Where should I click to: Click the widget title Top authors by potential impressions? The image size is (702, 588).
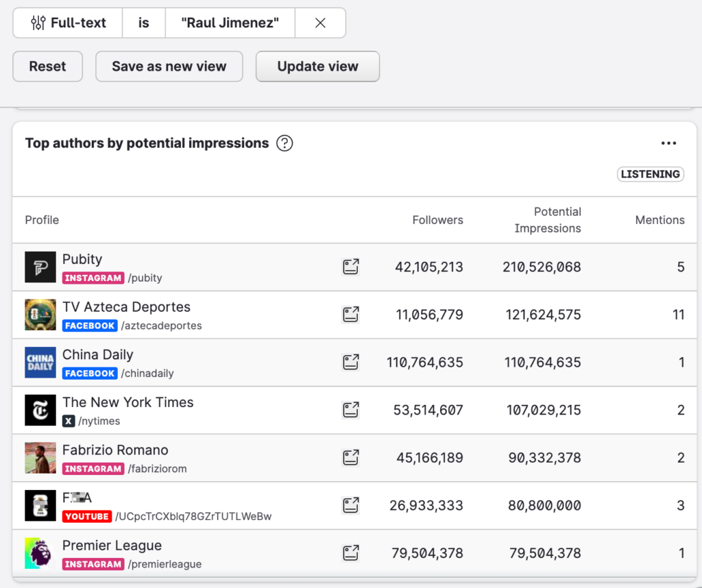coord(147,143)
